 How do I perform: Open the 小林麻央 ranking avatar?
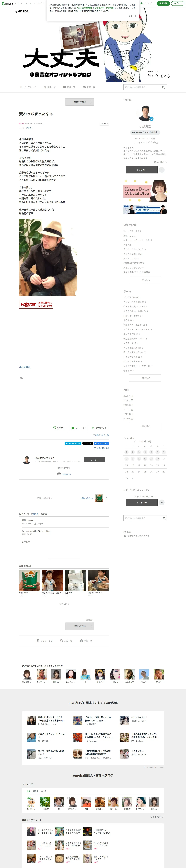click(x=45, y=802)
